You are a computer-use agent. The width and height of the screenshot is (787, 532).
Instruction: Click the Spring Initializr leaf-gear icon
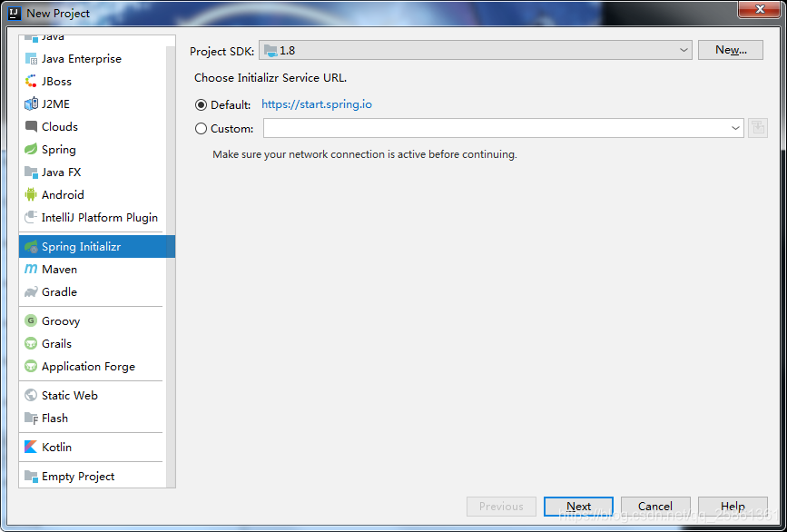point(31,246)
